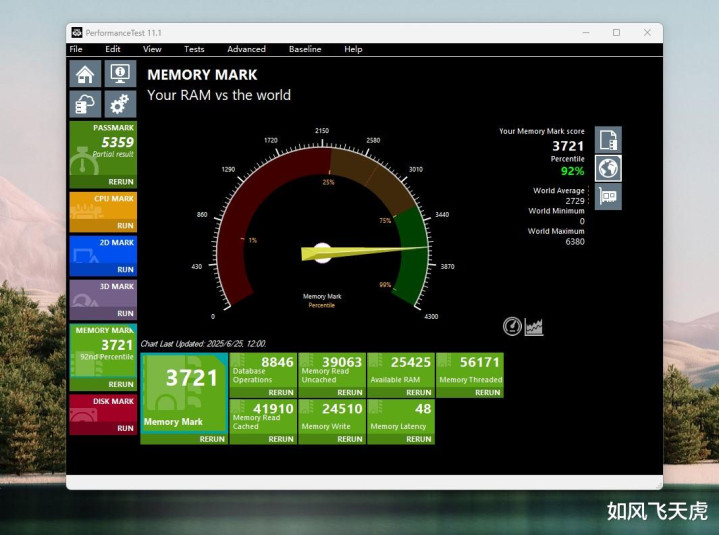The height and width of the screenshot is (535, 719).
Task: Open the Home dashboard icon
Action: 85,74
